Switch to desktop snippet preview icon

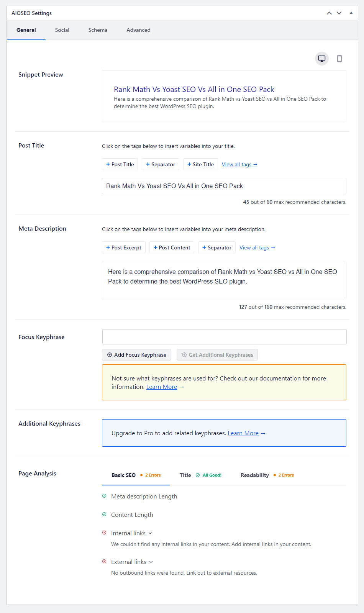(x=322, y=59)
